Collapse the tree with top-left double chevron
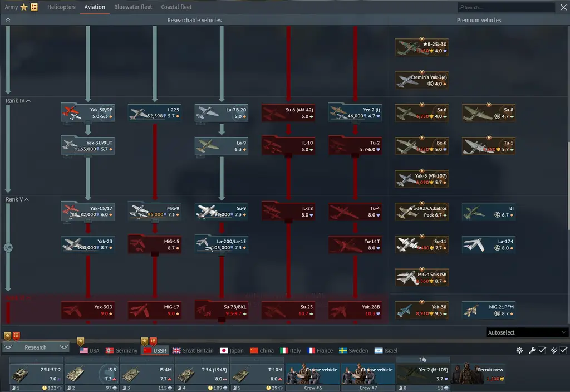This screenshot has width=570, height=392. click(x=8, y=19)
